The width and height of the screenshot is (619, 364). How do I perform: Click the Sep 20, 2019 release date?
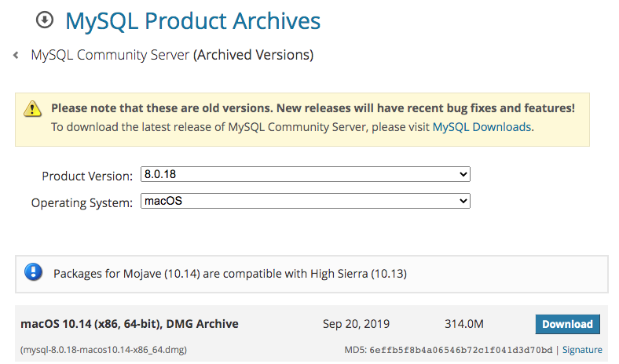click(356, 324)
